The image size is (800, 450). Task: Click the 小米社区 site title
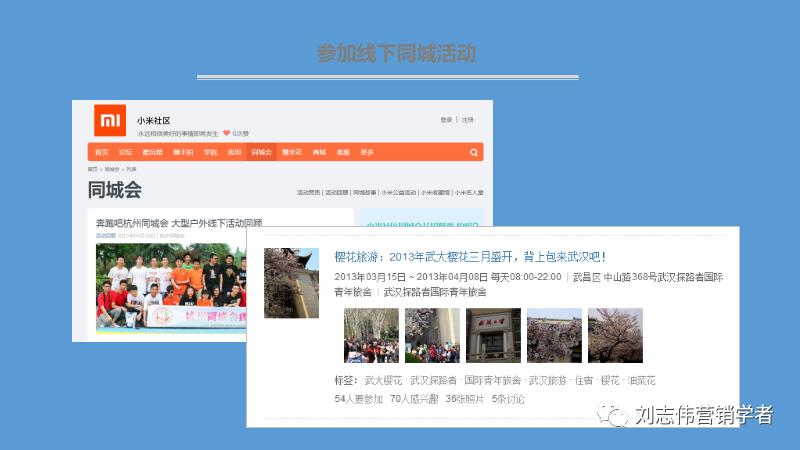(x=154, y=120)
